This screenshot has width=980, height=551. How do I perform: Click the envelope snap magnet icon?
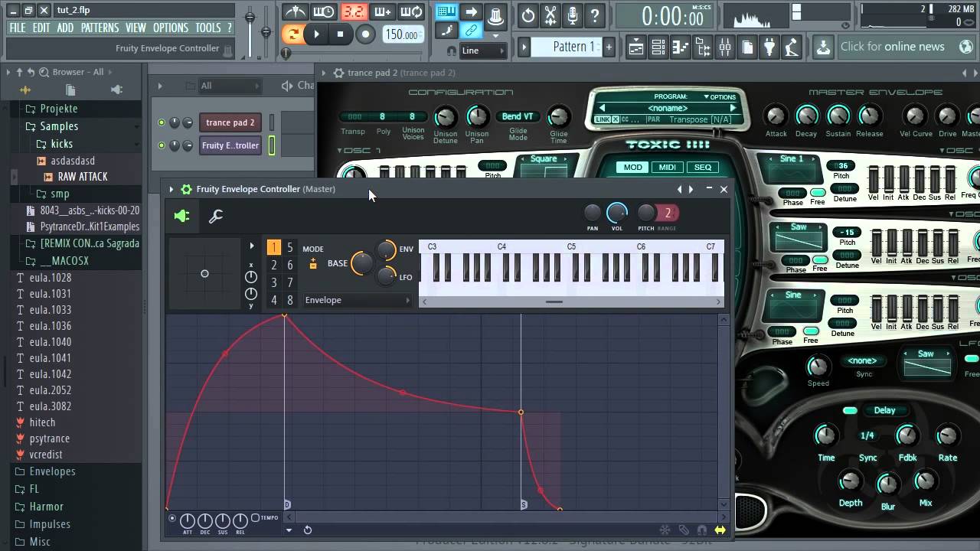(x=701, y=530)
